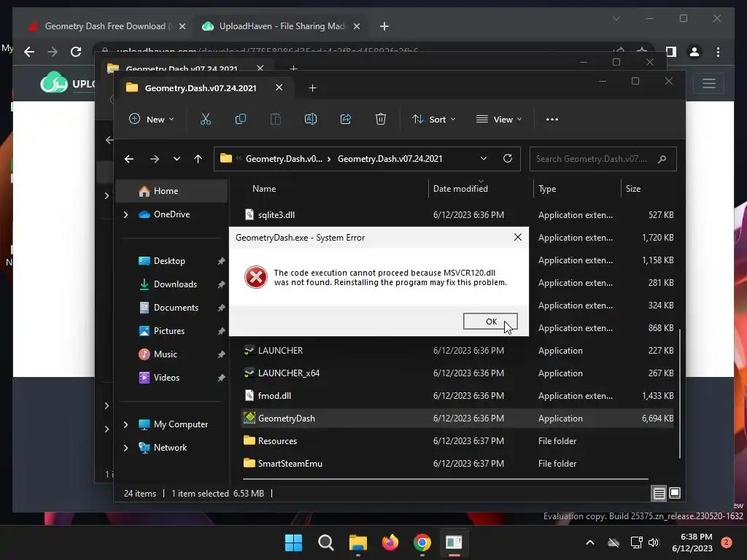747x560 pixels.
Task: Select the fmod.dll file
Action: [274, 396]
